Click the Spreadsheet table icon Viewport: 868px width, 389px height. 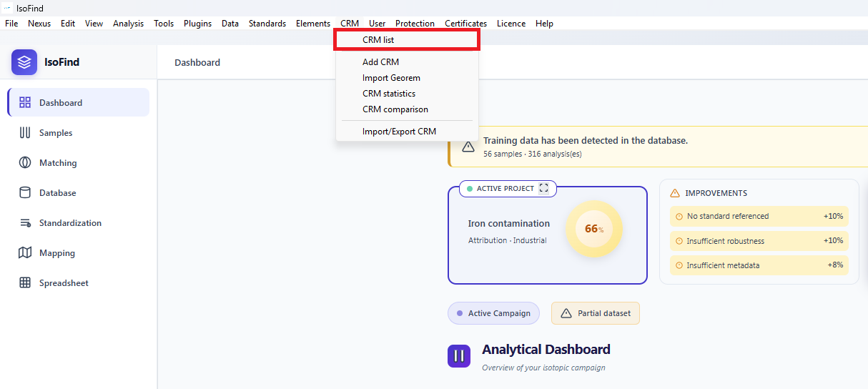click(x=25, y=283)
